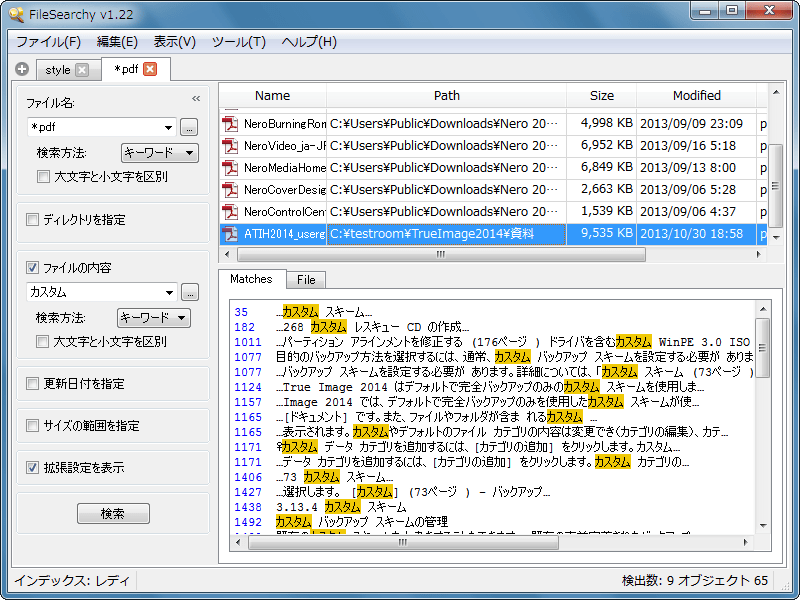Screen dimensions: 800x600
Task: Open file name 検索方法 キーワード dropdown
Action: 160,153
